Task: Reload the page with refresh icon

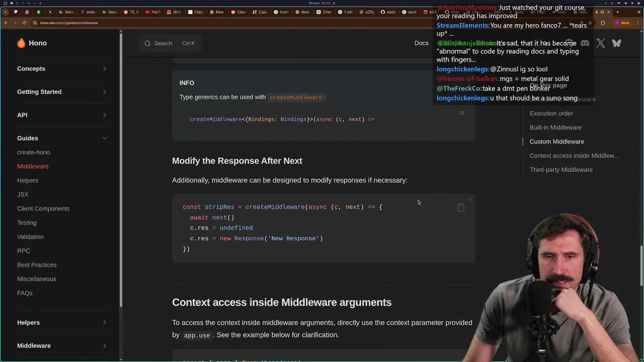Action: click(x=24, y=23)
